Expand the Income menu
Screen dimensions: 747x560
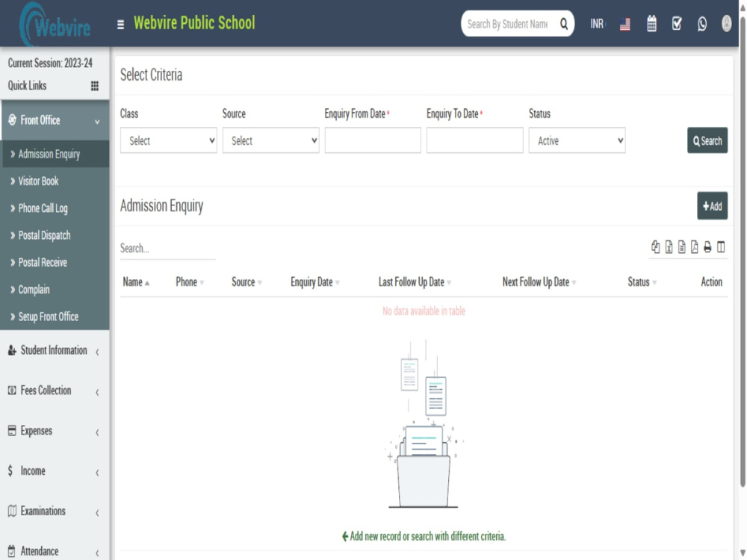tap(55, 471)
